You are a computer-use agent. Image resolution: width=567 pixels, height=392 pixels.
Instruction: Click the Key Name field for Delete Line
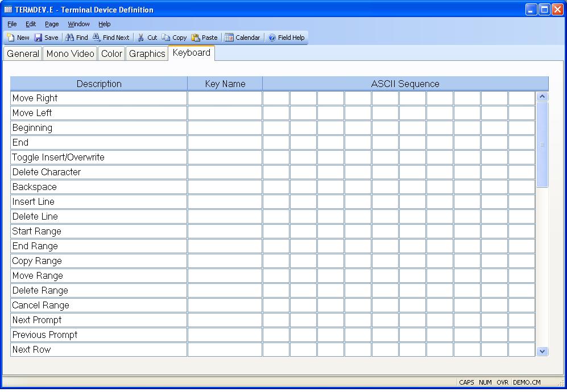[225, 217]
